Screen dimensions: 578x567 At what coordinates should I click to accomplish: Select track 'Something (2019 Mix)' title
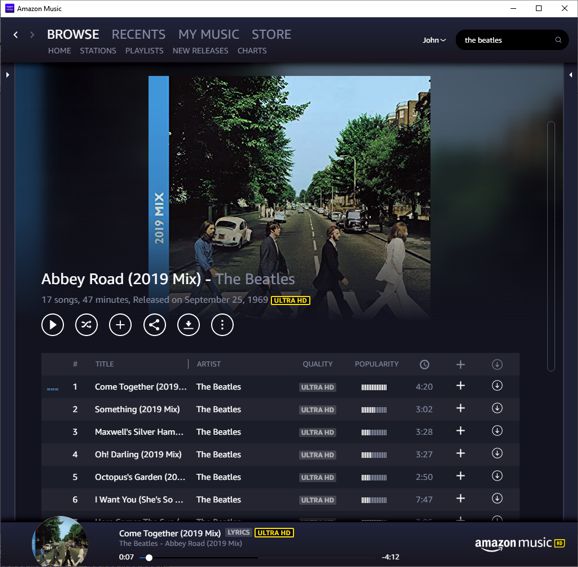coord(137,409)
